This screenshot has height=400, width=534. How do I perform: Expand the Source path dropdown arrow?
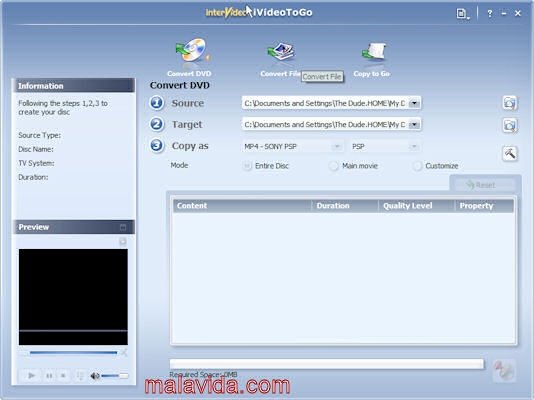pyautogui.click(x=414, y=103)
